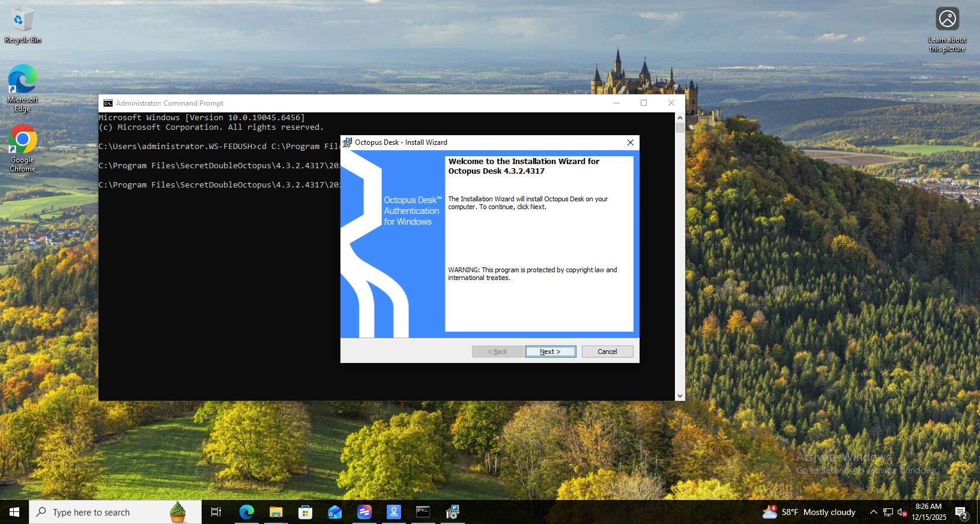Close the Administrator Command Prompt window
Viewport: 980px width, 524px height.
[671, 103]
